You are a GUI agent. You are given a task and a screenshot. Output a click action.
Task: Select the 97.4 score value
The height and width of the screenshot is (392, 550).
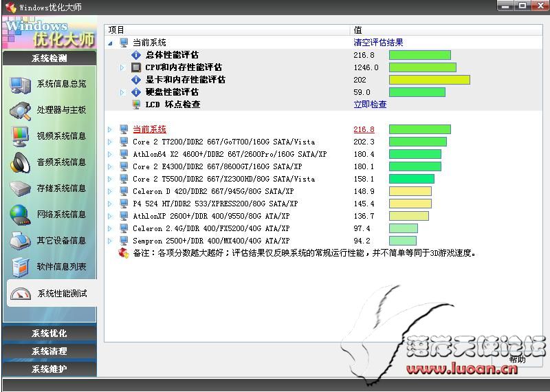tap(362, 228)
